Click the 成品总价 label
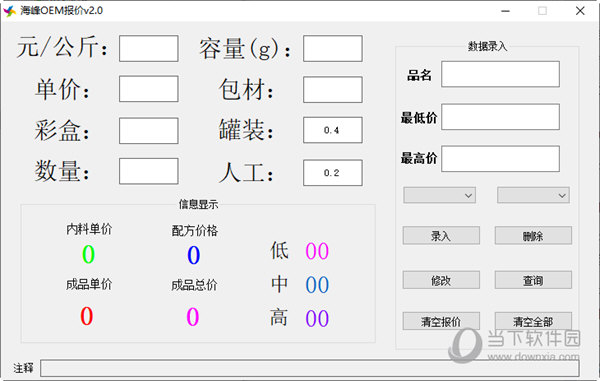Viewport: 600px width, 381px height. (x=194, y=285)
